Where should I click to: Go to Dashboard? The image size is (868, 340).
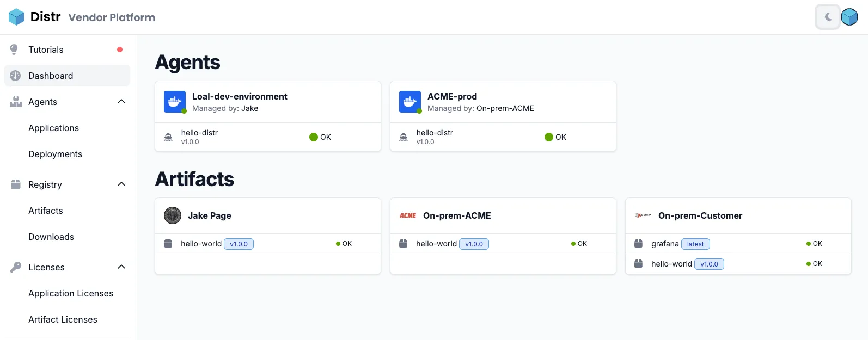67,76
